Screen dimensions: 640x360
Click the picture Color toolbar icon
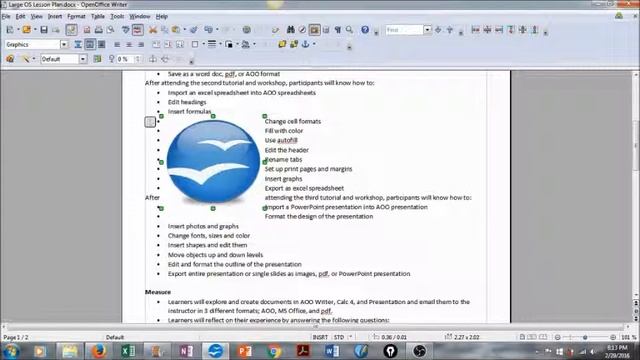tap(97, 59)
